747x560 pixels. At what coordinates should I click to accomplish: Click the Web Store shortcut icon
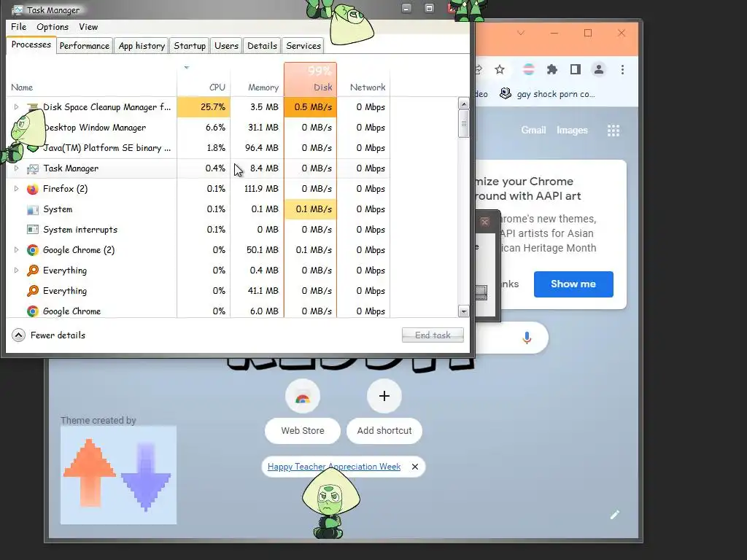tap(303, 396)
